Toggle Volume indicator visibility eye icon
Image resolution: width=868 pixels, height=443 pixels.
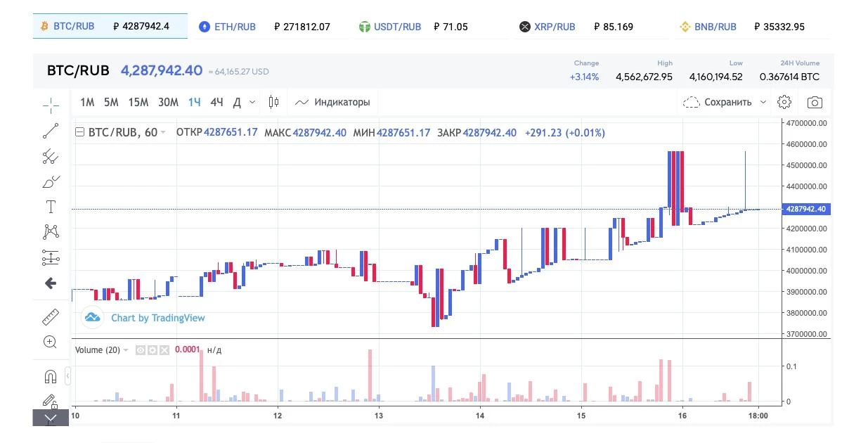coord(141,350)
